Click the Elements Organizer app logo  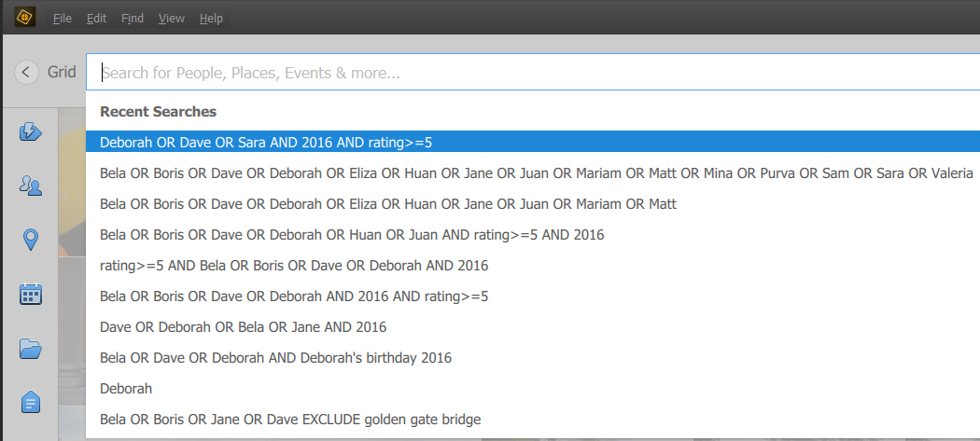(25, 17)
